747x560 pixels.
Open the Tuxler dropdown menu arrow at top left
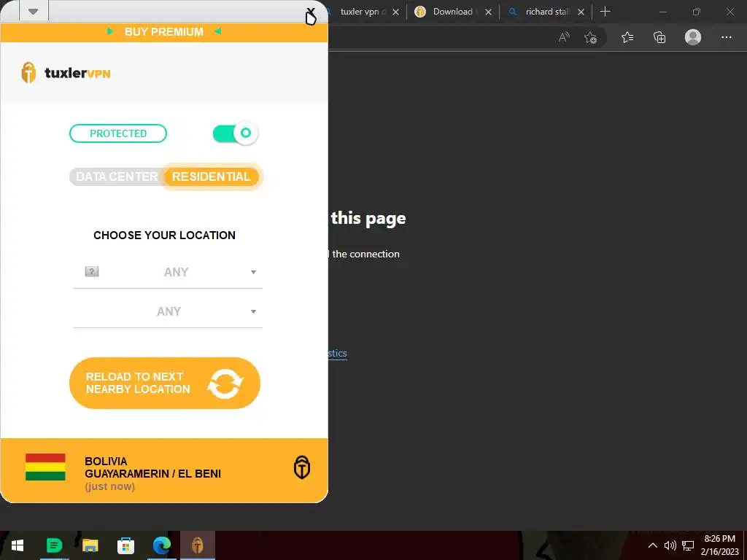point(34,11)
